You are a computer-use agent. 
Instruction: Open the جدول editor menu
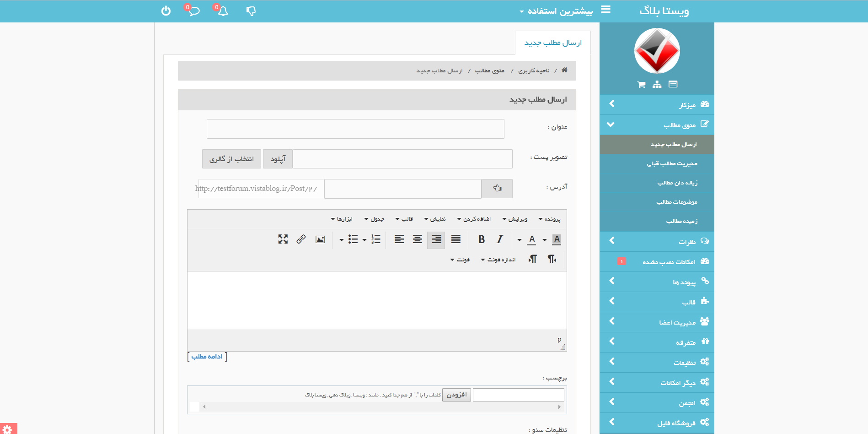point(374,219)
